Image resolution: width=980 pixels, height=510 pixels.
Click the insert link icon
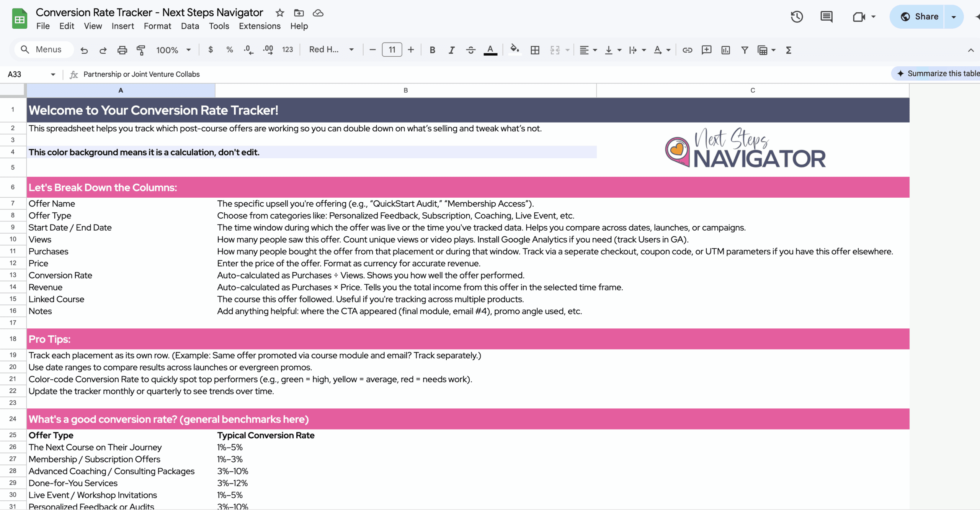[687, 50]
